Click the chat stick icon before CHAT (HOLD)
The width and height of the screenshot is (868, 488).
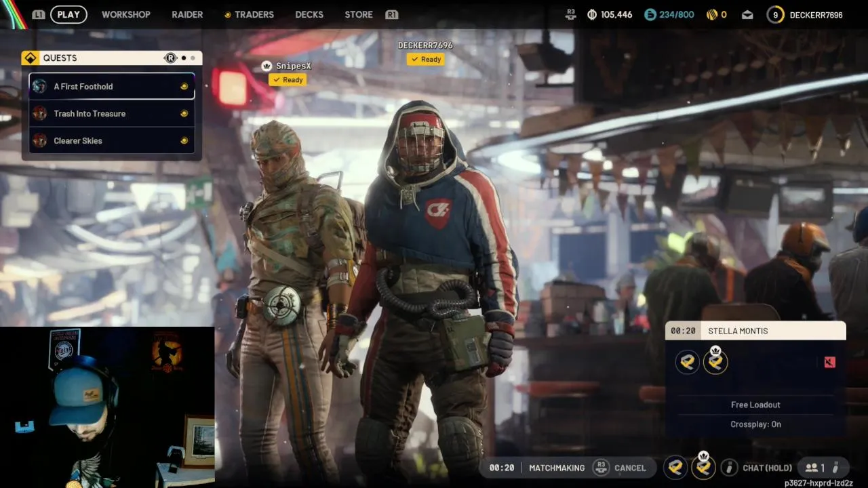click(x=729, y=468)
